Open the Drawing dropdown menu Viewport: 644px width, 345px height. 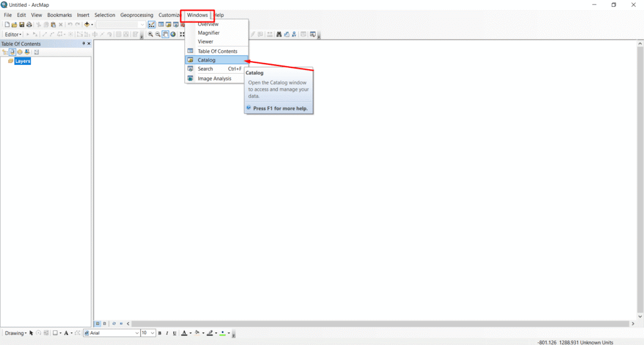click(16, 333)
